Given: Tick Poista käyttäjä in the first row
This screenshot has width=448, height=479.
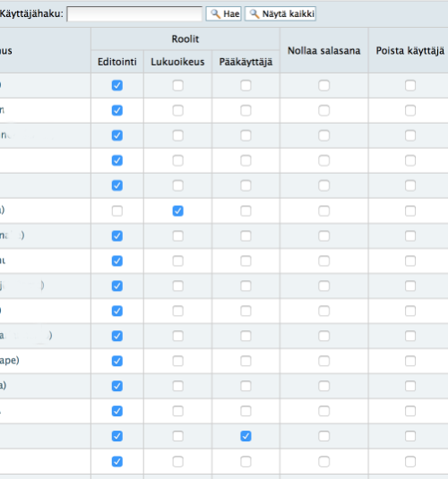Looking at the screenshot, I should 410,86.
